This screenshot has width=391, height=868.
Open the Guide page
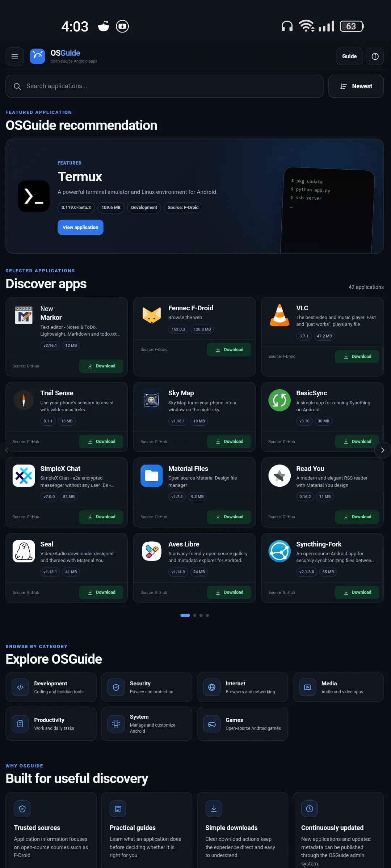coord(349,56)
